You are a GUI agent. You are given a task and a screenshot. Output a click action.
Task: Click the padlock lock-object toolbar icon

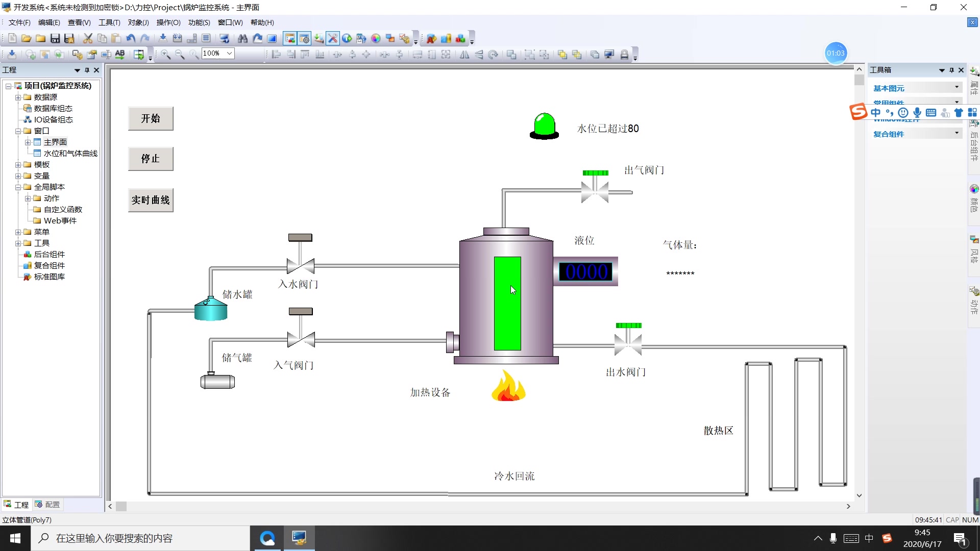point(624,54)
